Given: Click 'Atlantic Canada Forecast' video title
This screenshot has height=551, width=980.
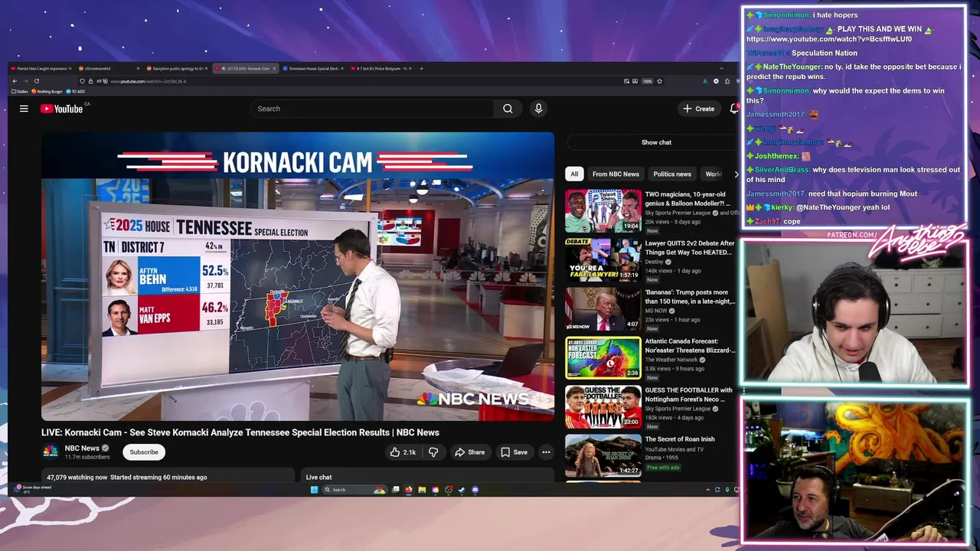Looking at the screenshot, I should tap(690, 345).
